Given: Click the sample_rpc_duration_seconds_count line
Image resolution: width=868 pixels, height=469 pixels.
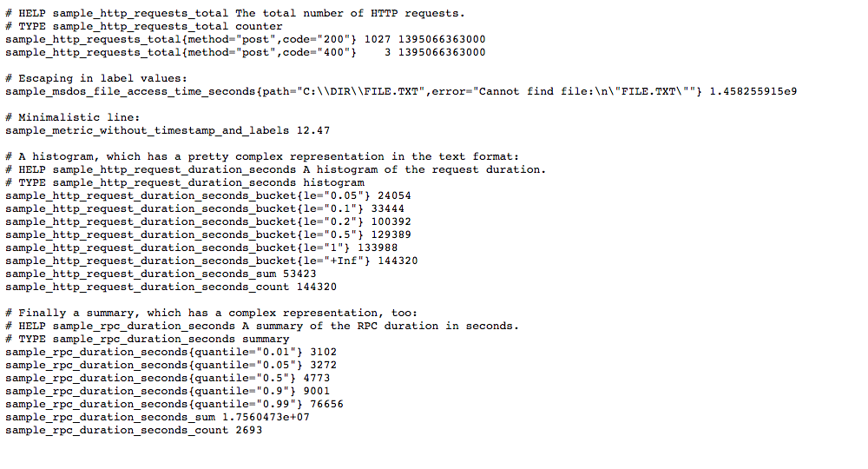Looking at the screenshot, I should [x=134, y=430].
